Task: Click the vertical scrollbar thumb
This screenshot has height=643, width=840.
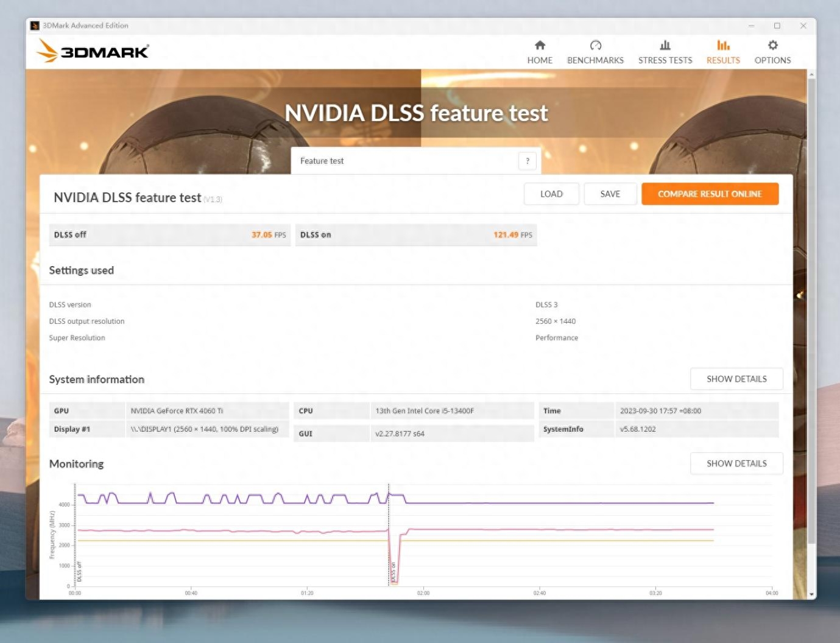Action: coord(811,311)
